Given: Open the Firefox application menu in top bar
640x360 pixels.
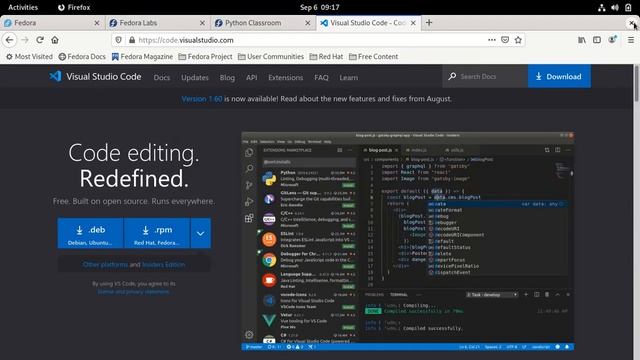Looking at the screenshot, I should 74,7.
